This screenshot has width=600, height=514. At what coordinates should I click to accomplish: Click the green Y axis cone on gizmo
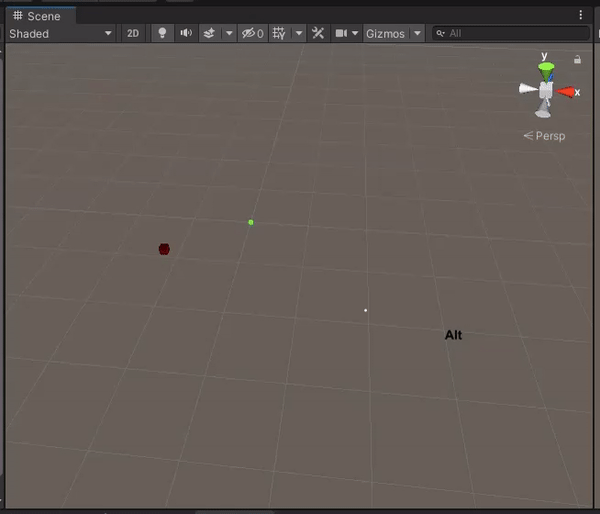tap(546, 70)
